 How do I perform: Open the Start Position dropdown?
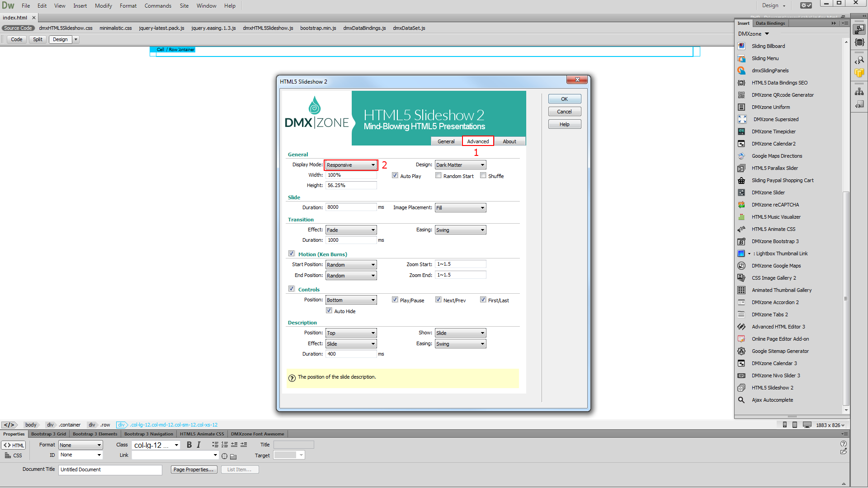351,265
